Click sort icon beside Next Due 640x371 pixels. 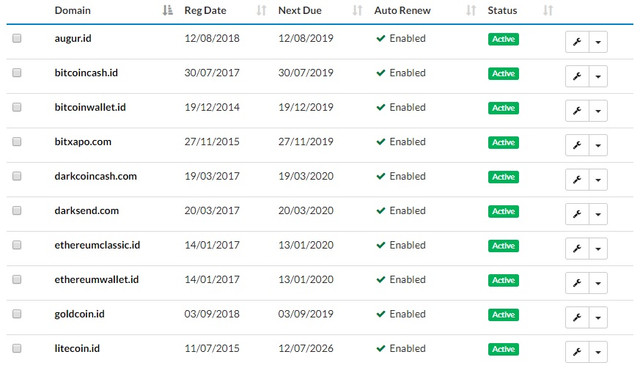click(357, 11)
